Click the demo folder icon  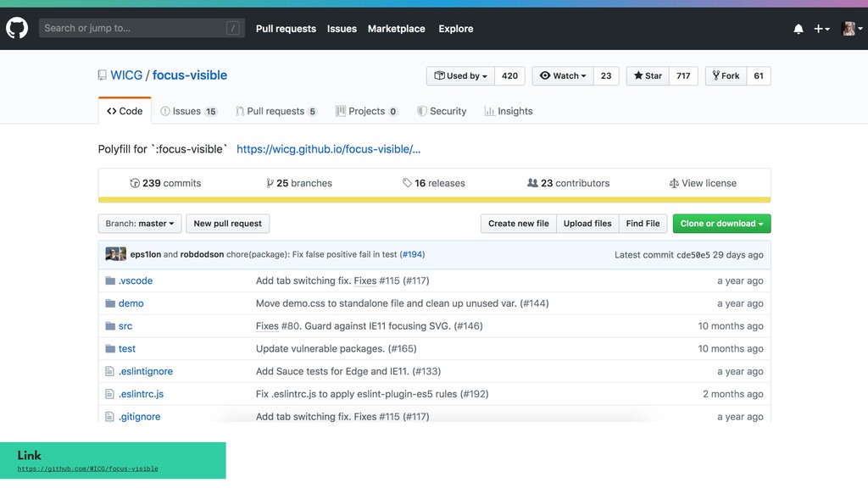110,303
